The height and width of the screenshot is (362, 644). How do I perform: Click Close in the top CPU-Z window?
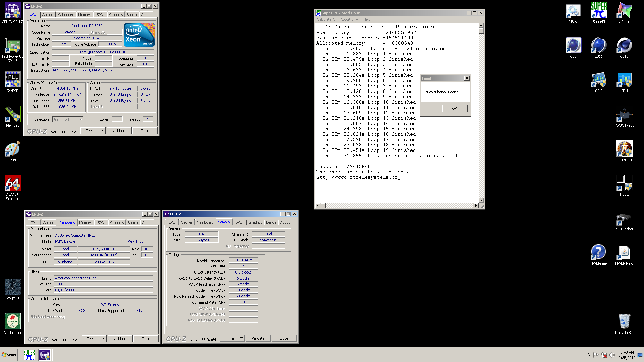point(145,131)
